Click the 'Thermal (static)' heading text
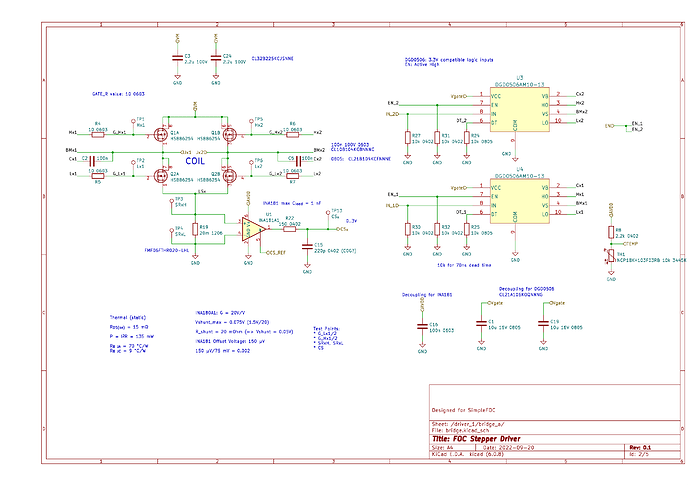This screenshot has height=487, width=690. 128,317
